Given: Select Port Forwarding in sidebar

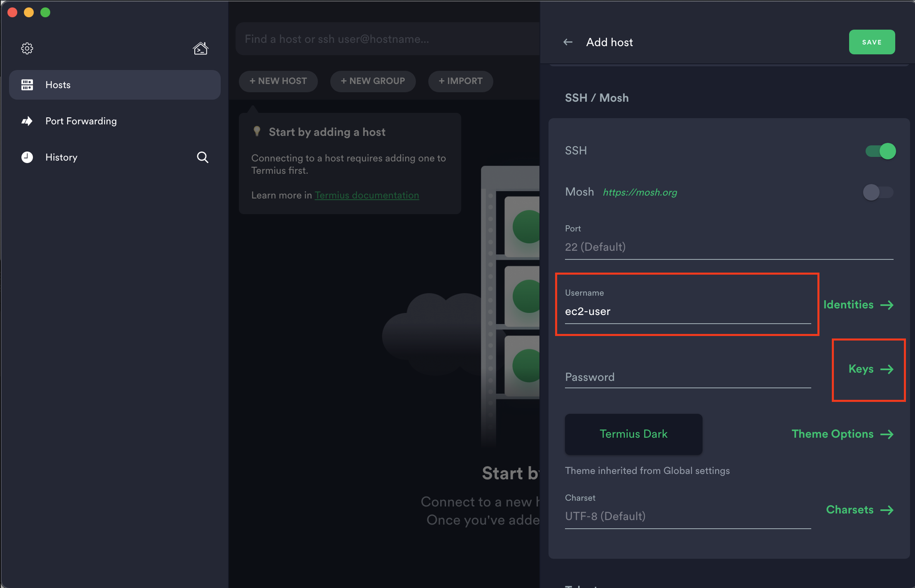Looking at the screenshot, I should click(x=81, y=121).
